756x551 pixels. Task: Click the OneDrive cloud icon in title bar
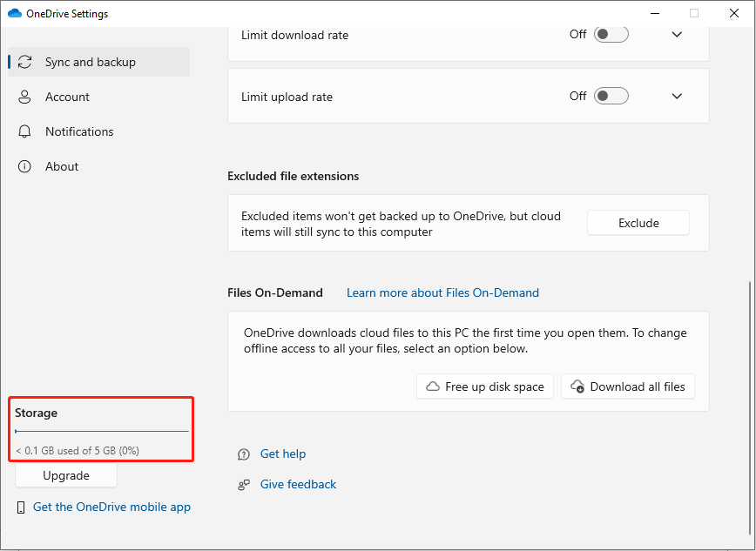pyautogui.click(x=15, y=13)
